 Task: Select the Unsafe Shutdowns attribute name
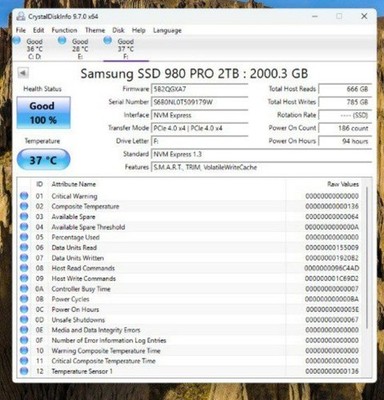pos(78,320)
